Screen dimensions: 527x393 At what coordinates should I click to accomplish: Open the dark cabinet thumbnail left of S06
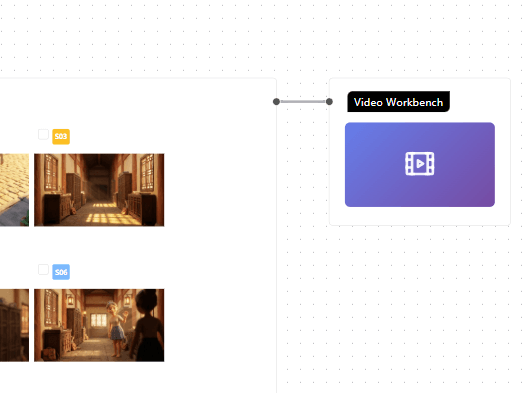point(14,325)
